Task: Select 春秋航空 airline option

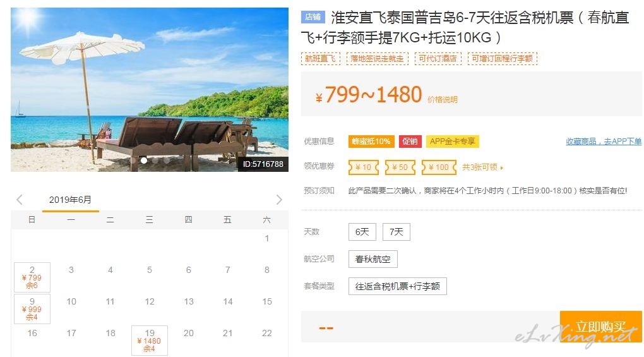Action: tap(373, 259)
